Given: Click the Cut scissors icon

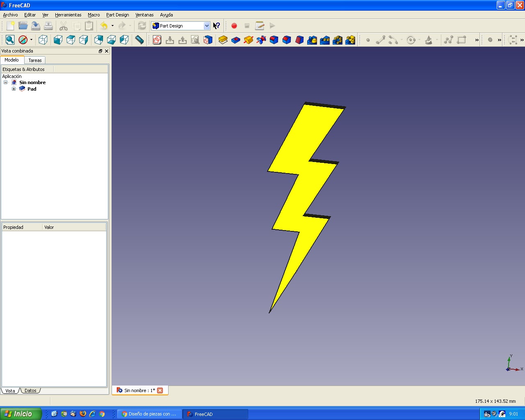Looking at the screenshot, I should (x=64, y=26).
